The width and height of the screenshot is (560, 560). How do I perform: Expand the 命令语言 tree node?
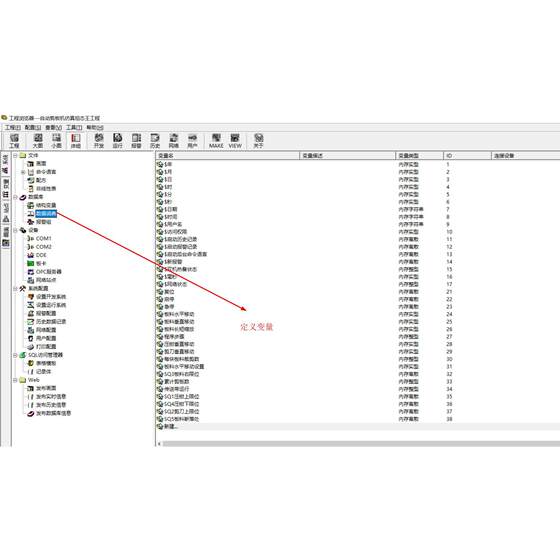pos(23,172)
